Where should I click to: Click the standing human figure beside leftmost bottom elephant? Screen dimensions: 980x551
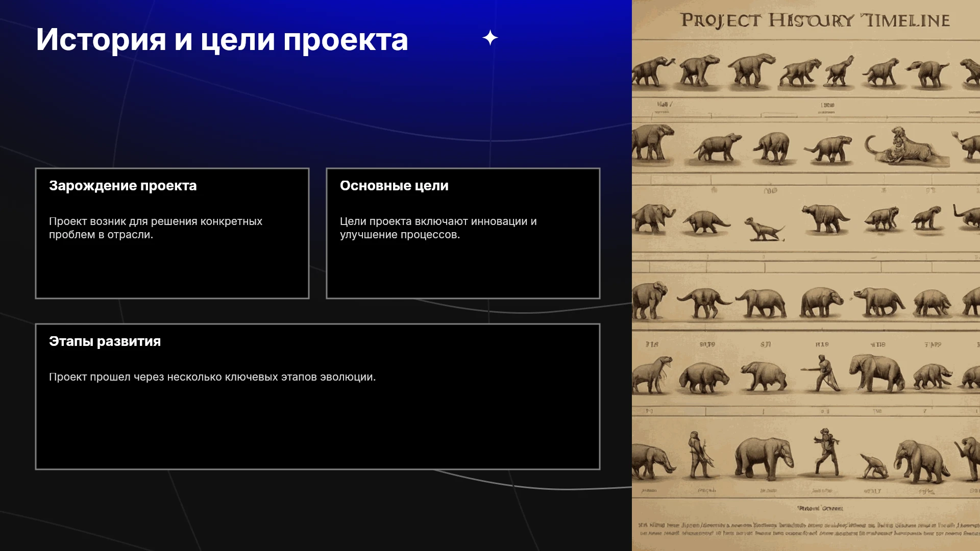pos(700,454)
